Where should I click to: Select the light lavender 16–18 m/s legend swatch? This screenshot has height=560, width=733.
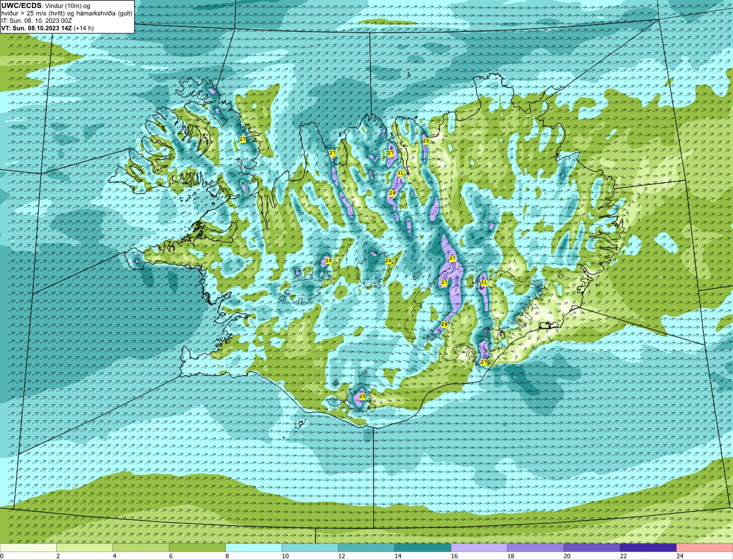click(x=479, y=547)
